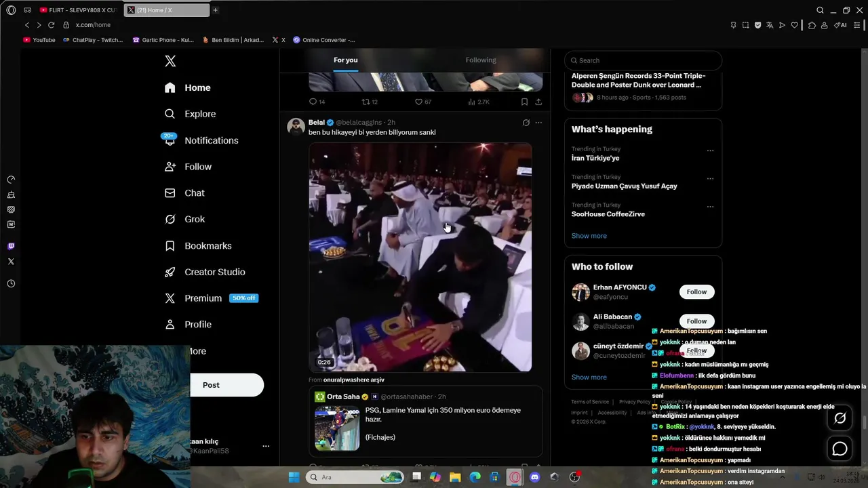The height and width of the screenshot is (488, 868).
Task: Open Chat messages
Action: click(x=184, y=193)
